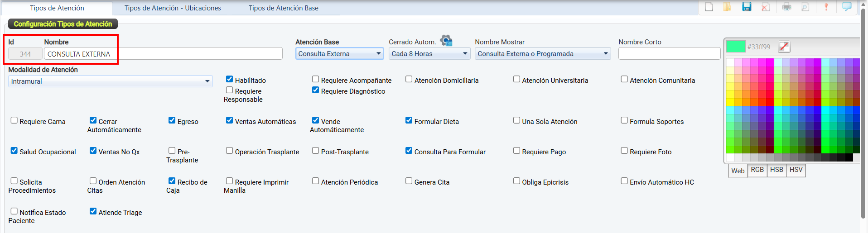The height and width of the screenshot is (233, 868).
Task: Switch to Tipos de Atención - Ubicaciones tab
Action: (173, 8)
